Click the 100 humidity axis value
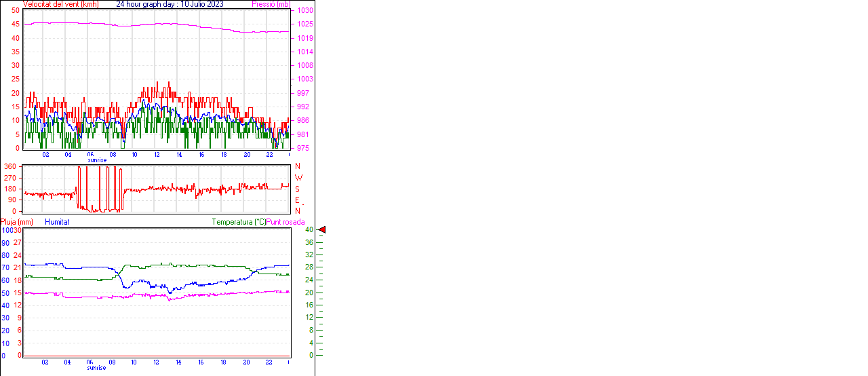 point(6,230)
